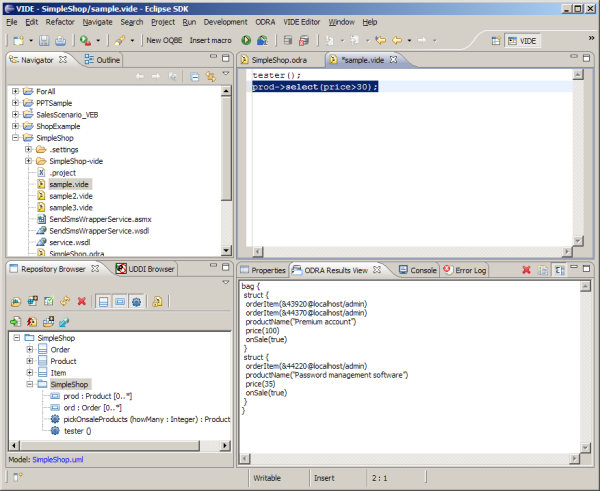The width and height of the screenshot is (600, 491).
Task: Click the External Tools run icon
Action: (x=85, y=40)
